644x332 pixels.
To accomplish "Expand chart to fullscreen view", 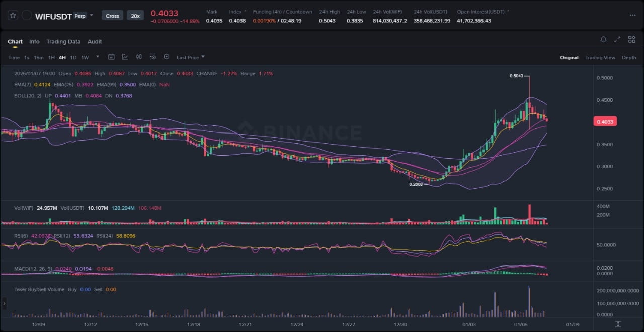I will coord(617,40).
